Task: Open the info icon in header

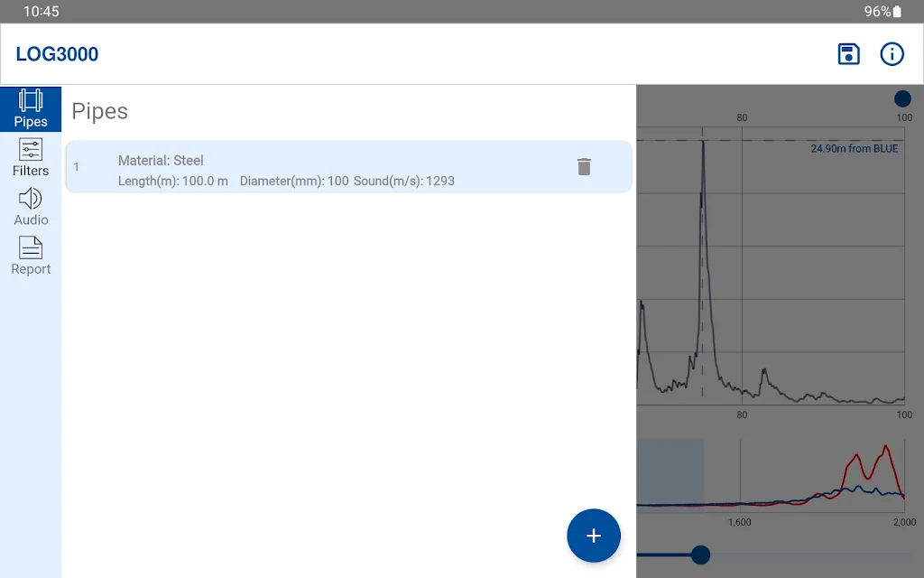Action: click(892, 54)
